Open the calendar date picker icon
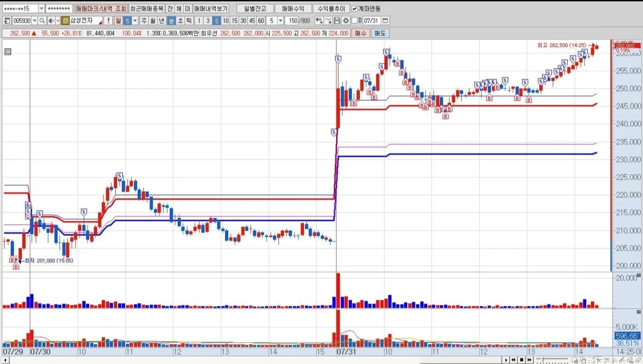Viewport: 643px width, 364px height. pyautogui.click(x=385, y=21)
